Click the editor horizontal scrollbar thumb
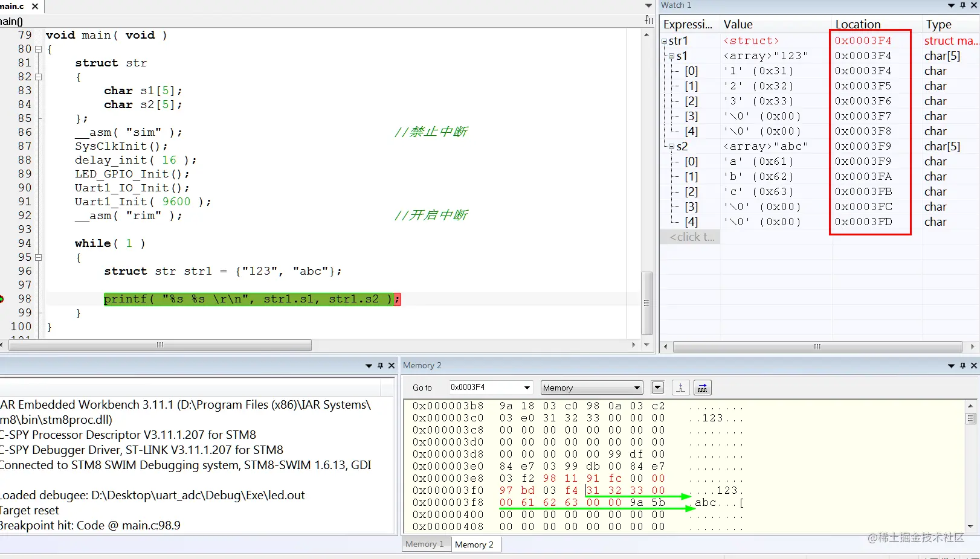The height and width of the screenshot is (559, 980). [159, 345]
